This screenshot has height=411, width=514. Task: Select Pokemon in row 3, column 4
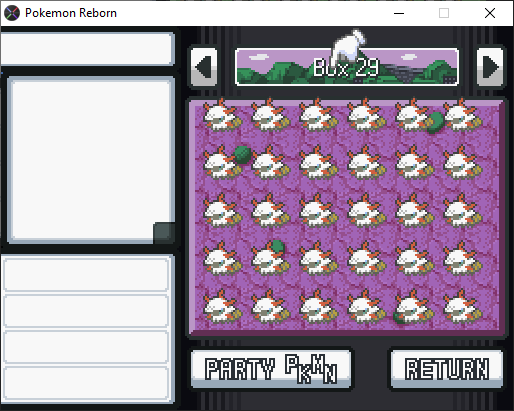(x=366, y=211)
